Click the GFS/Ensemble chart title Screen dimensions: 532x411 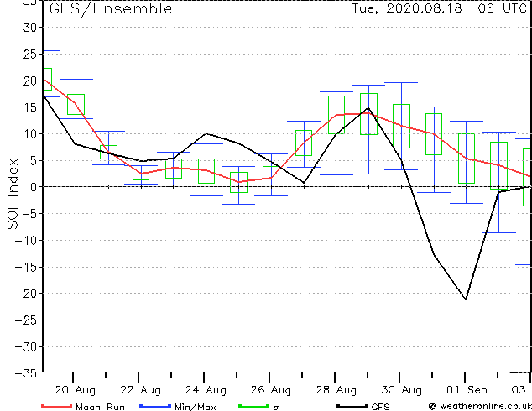111,9
